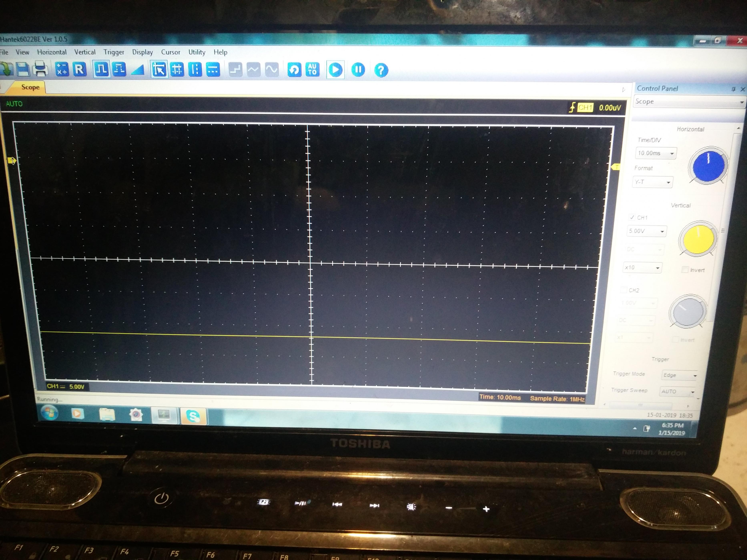The width and height of the screenshot is (747, 560).
Task: Click the grey CH2 volts knob
Action: pyautogui.click(x=688, y=311)
